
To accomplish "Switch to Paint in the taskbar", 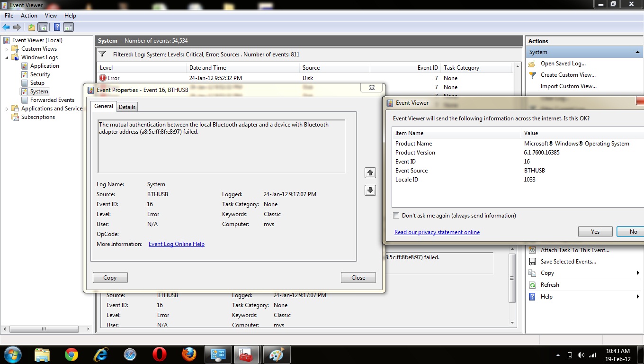I will [x=277, y=355].
